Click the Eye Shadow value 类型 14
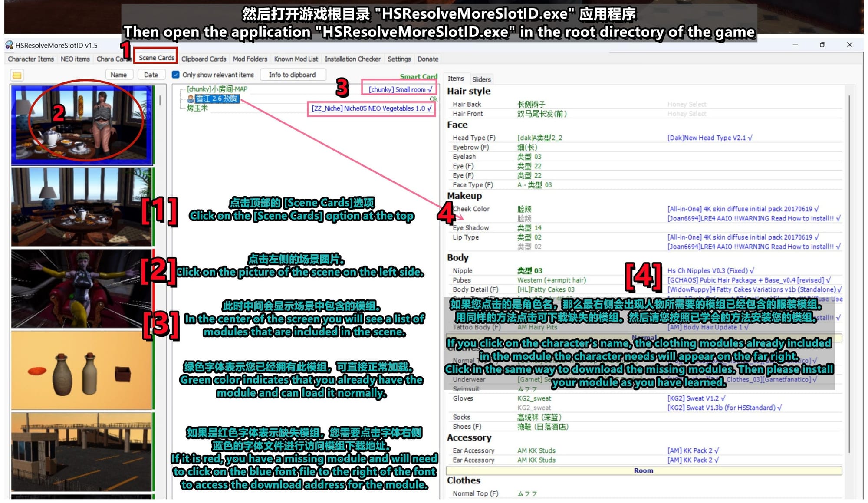The width and height of the screenshot is (868, 503). tap(529, 228)
